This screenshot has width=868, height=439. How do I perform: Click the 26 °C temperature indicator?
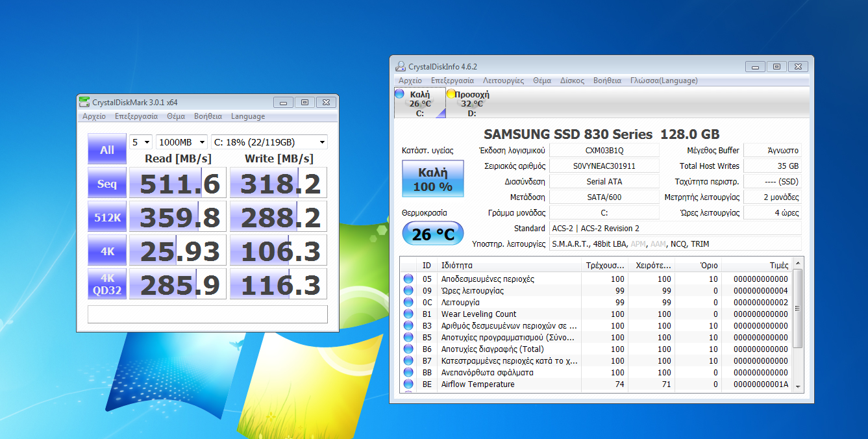(433, 234)
